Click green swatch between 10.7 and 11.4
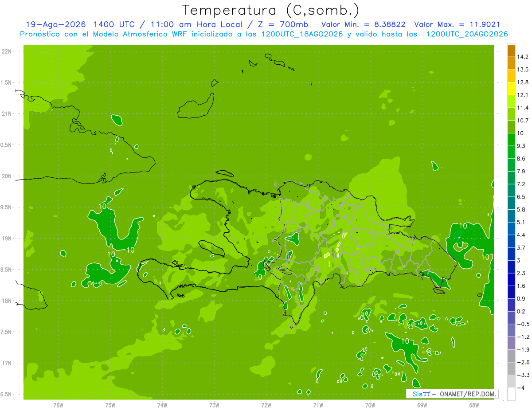The image size is (532, 411). (x=511, y=114)
